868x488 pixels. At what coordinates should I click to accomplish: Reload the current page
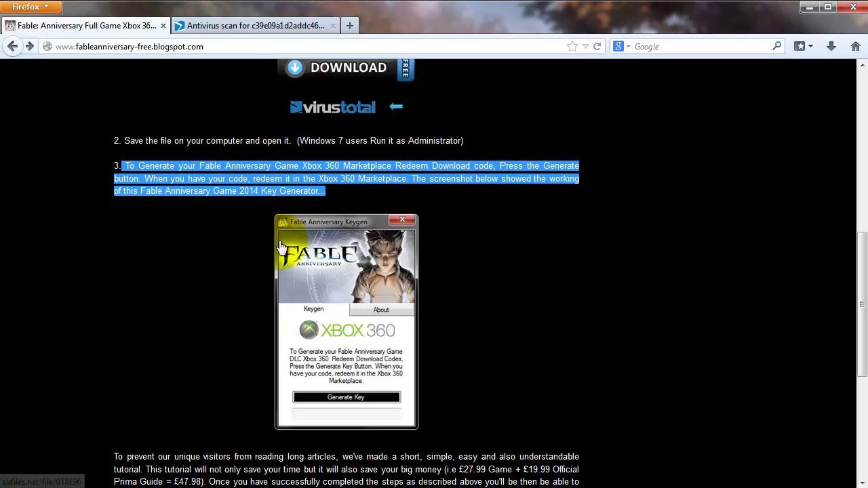click(597, 47)
